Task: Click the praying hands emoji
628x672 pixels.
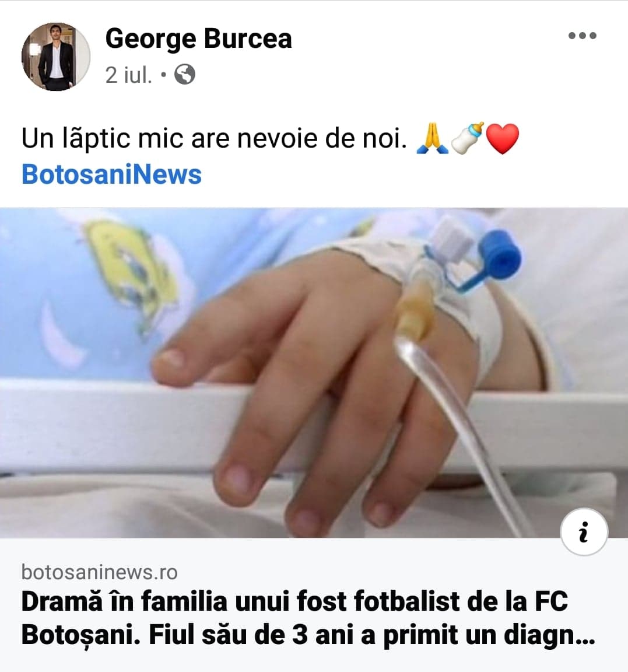Action: [x=432, y=139]
